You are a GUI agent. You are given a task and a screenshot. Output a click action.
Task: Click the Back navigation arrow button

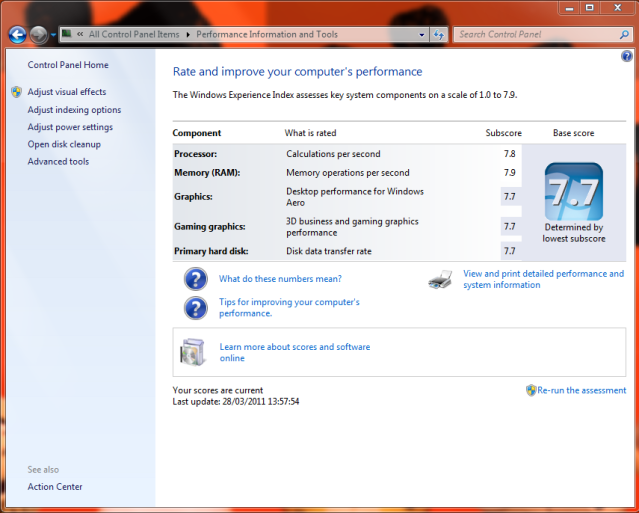click(x=17, y=35)
